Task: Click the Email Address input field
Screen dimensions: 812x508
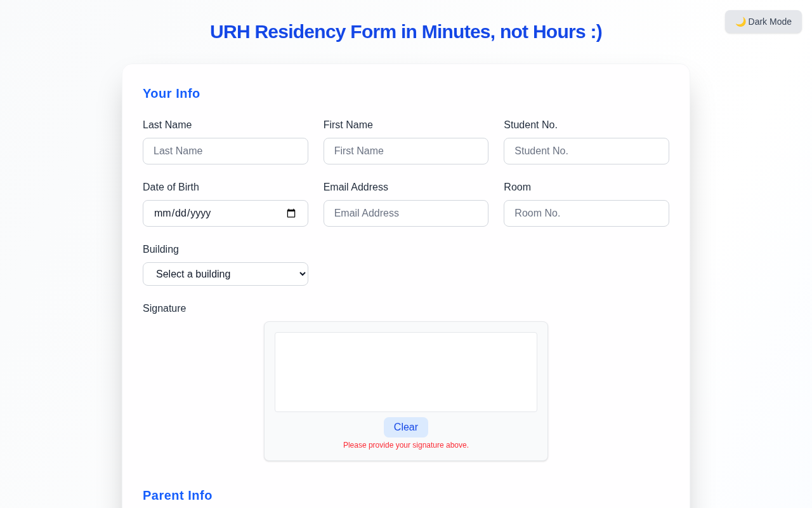Action: coord(405,213)
